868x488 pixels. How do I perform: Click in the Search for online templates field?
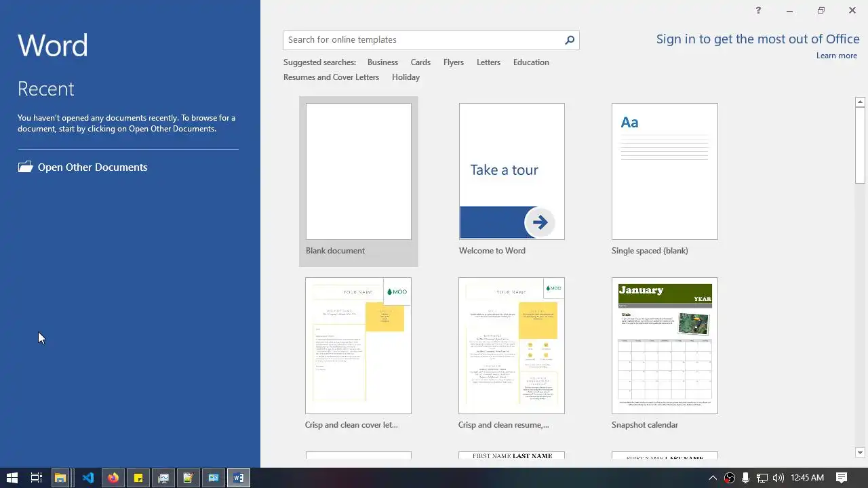pos(423,40)
